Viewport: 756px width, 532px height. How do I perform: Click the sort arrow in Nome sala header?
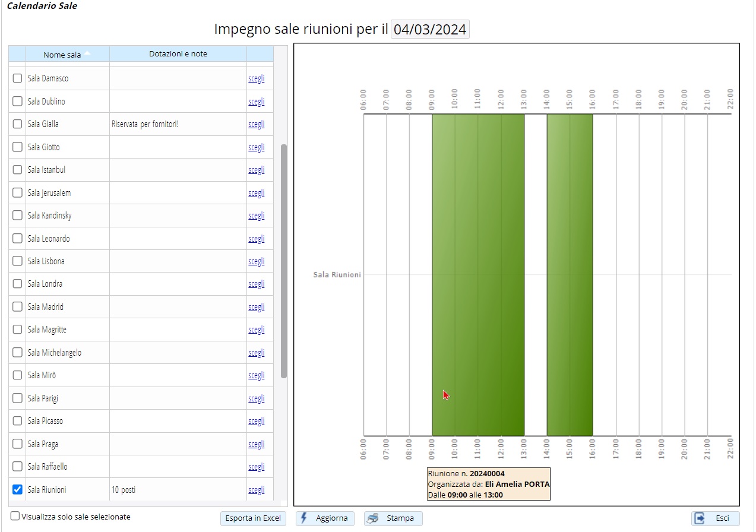point(87,53)
